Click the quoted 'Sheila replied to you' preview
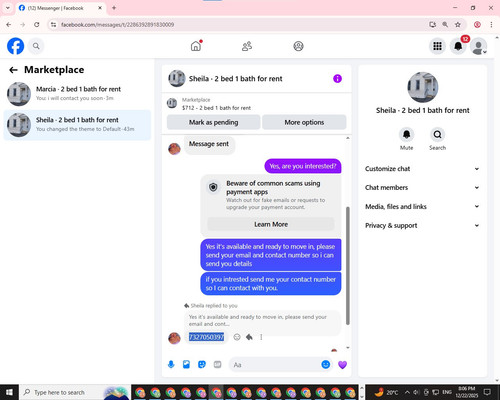The width and height of the screenshot is (500, 400). pyautogui.click(x=262, y=320)
